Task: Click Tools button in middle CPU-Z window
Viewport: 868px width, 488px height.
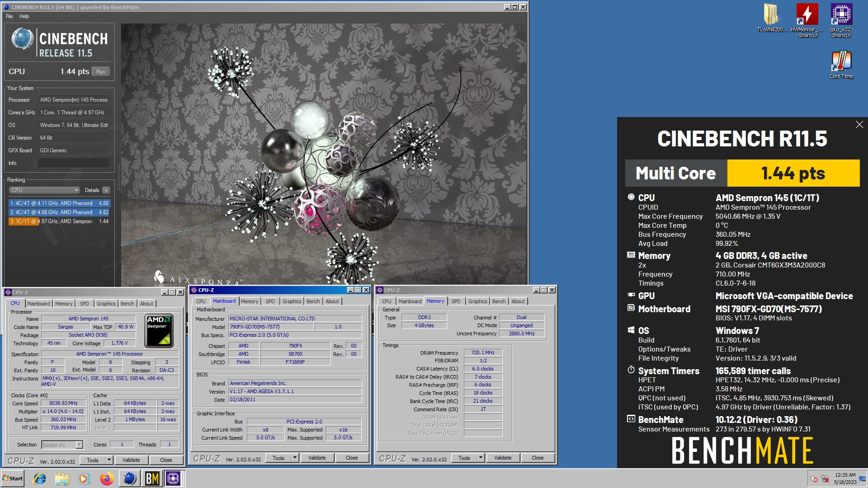Action: point(278,458)
